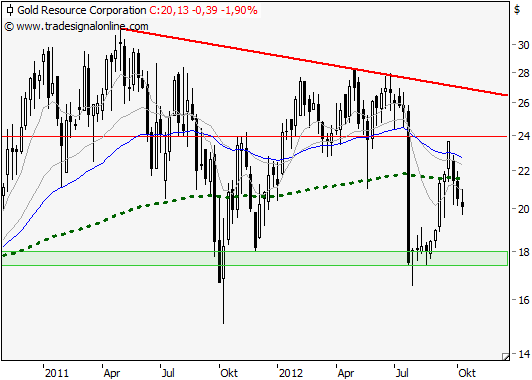Click the 24 price axis label
The image size is (532, 380).
coord(523,136)
